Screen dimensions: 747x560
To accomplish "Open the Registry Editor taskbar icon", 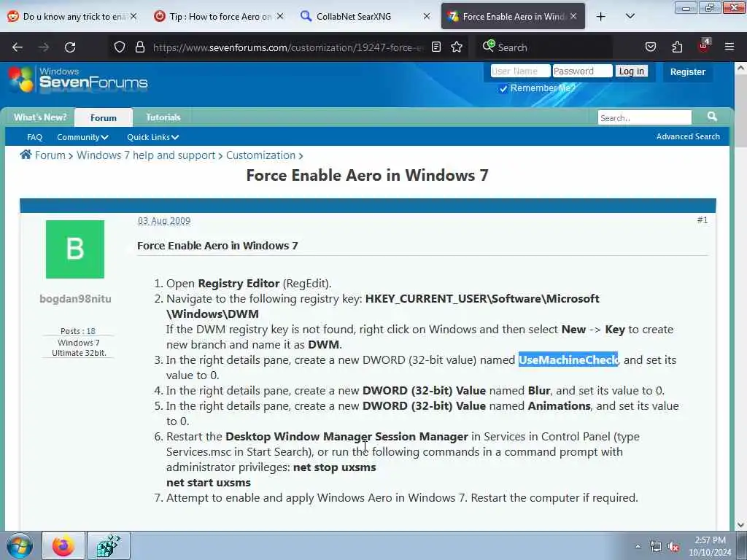I will coord(108,545).
